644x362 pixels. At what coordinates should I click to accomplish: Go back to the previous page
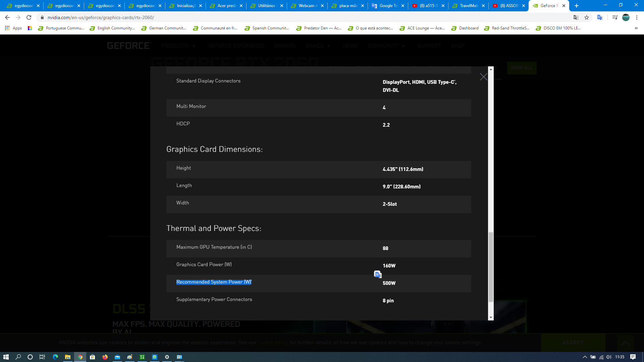pyautogui.click(x=7, y=17)
